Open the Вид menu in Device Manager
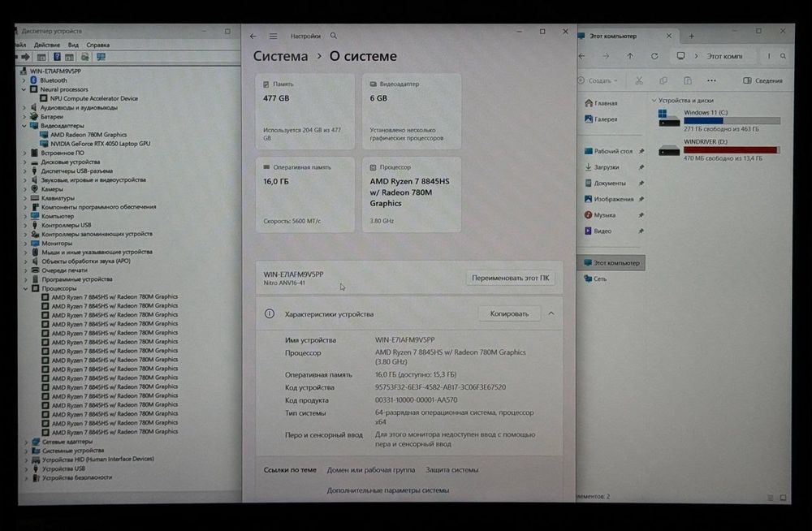 [74, 45]
